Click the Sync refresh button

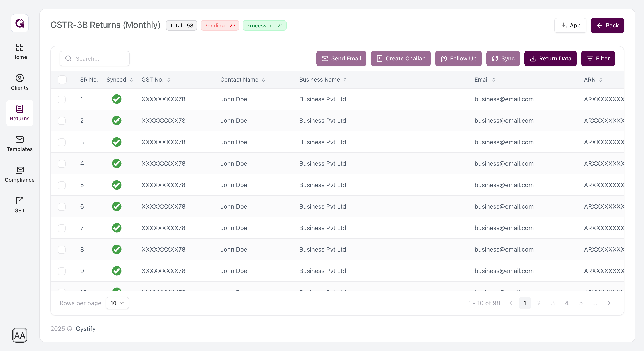tap(503, 58)
